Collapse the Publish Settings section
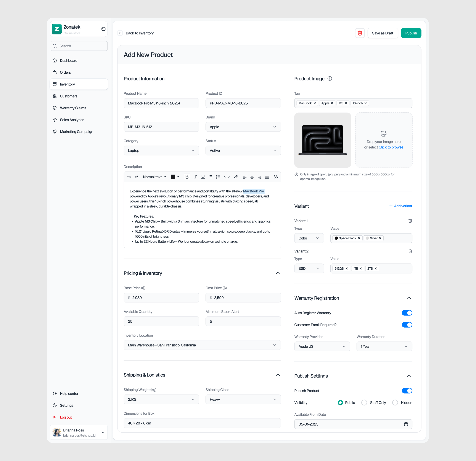The image size is (476, 461). tap(409, 376)
